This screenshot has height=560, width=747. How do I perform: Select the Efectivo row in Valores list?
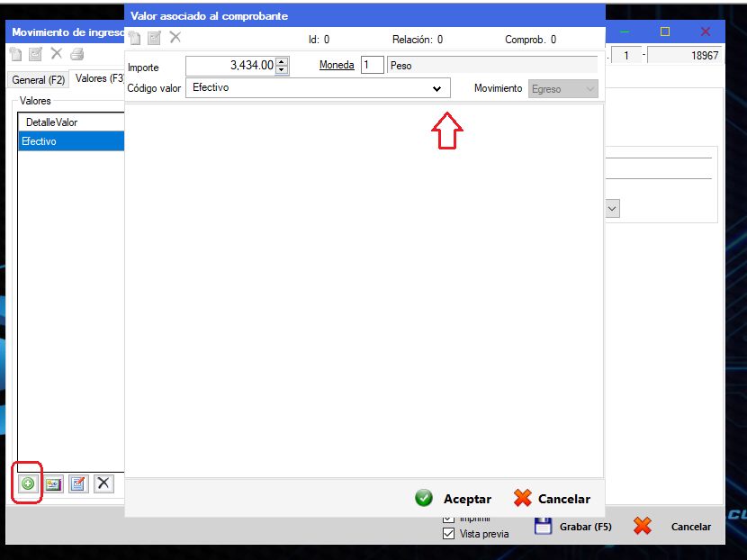pyautogui.click(x=71, y=141)
